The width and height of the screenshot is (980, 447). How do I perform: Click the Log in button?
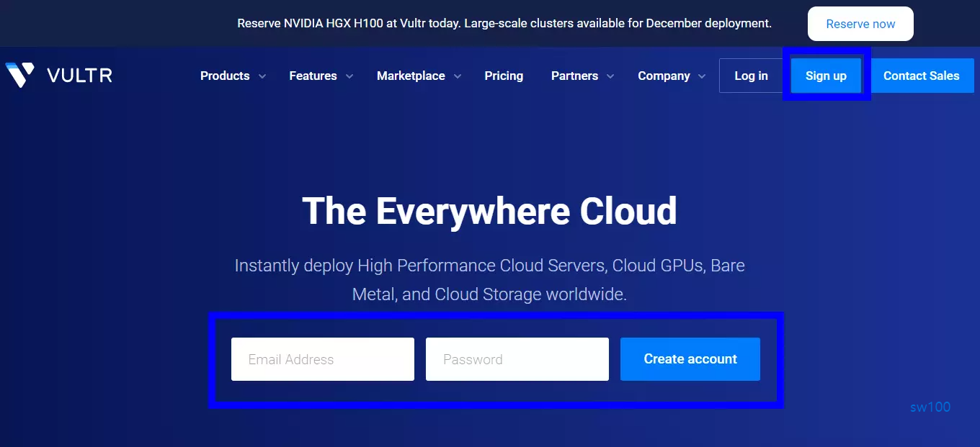[x=751, y=76]
